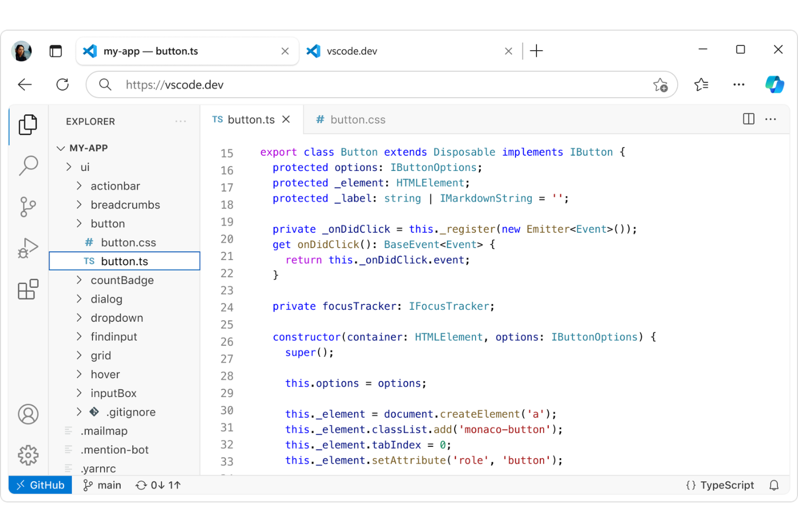Open a new browser tab
Viewport: 798px width, 532px height.
pyautogui.click(x=536, y=51)
